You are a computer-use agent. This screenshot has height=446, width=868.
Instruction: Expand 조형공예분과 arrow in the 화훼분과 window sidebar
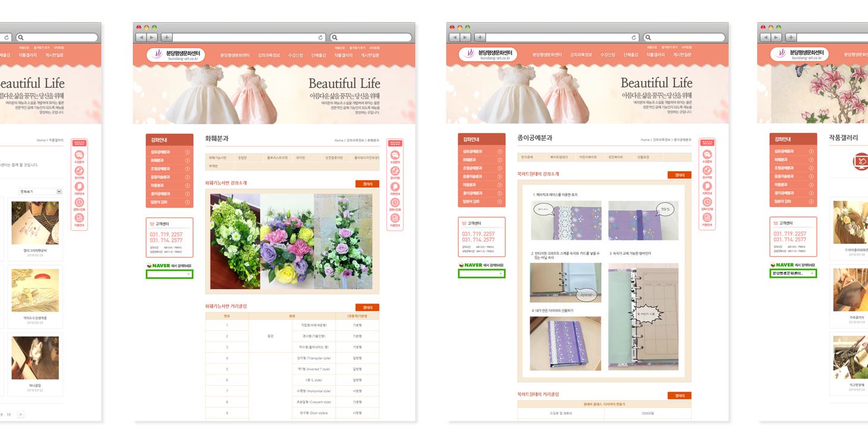(187, 169)
